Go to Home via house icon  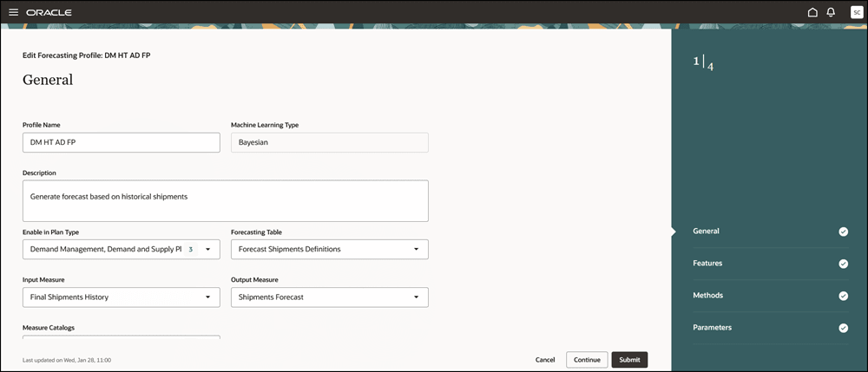812,12
